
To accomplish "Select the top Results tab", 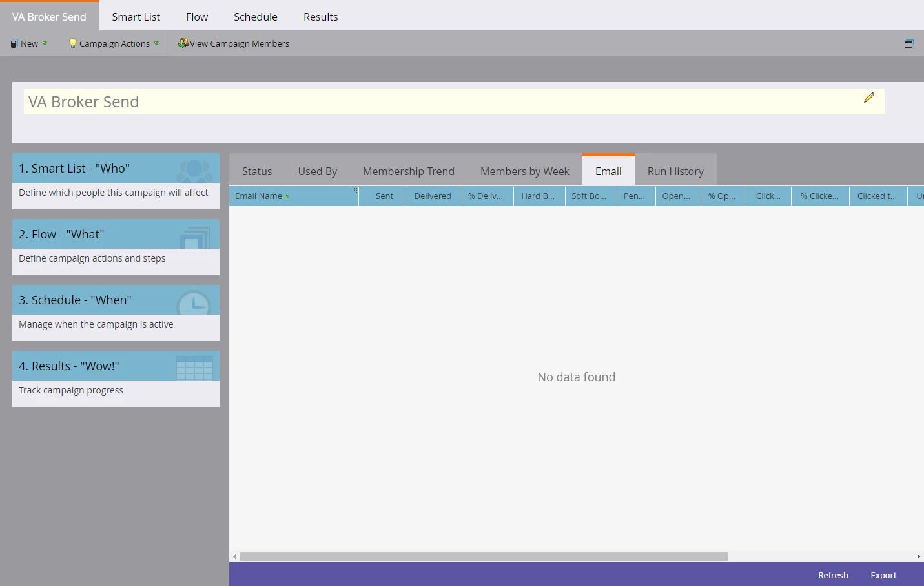I will [321, 17].
